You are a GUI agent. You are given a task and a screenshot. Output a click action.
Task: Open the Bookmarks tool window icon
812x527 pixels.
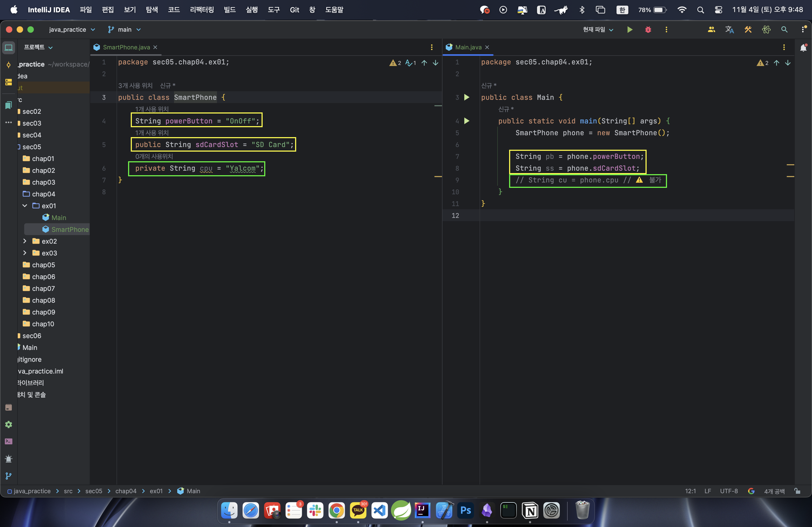(9, 105)
